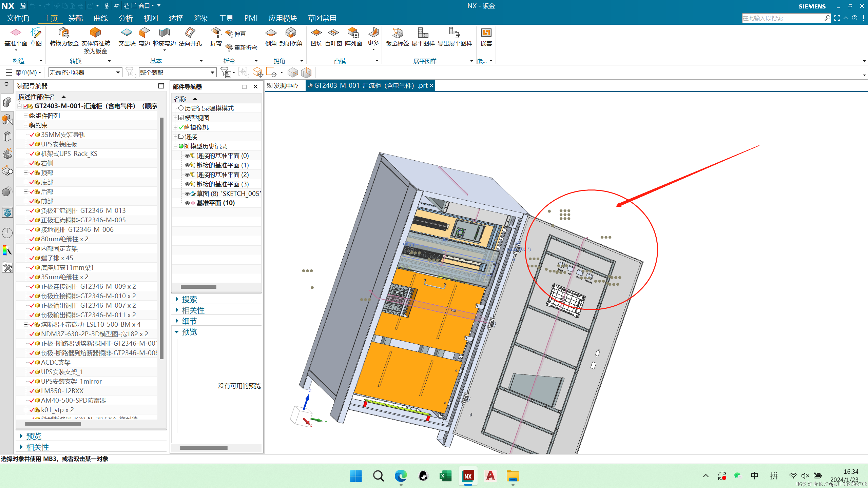Select the 基准平面 datum plane tool
This screenshot has width=868, height=488.
click(x=16, y=37)
